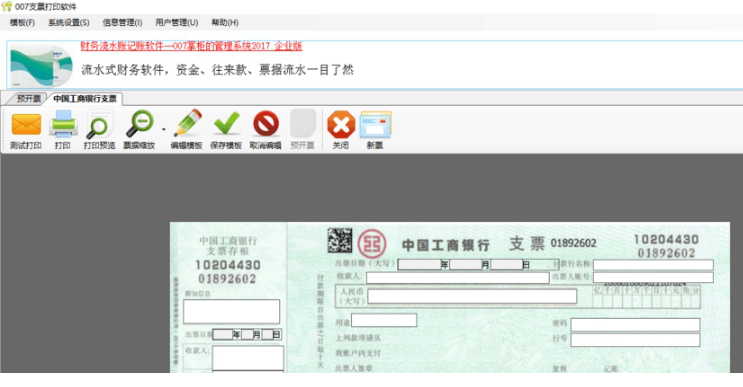The width and height of the screenshot is (743, 387).
Task: Click the 007支票打印软件 title icon
Action: click(x=7, y=7)
